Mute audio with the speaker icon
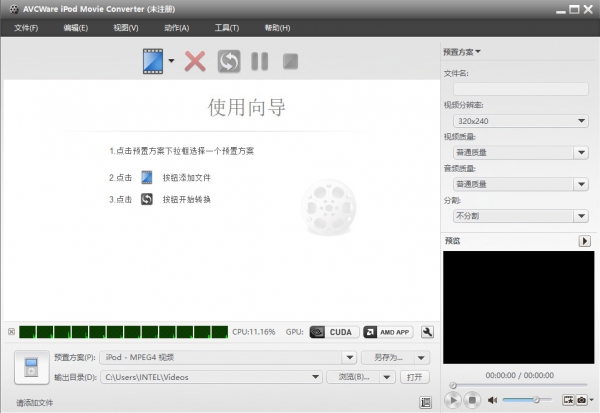The width and height of the screenshot is (600, 413). coord(492,400)
